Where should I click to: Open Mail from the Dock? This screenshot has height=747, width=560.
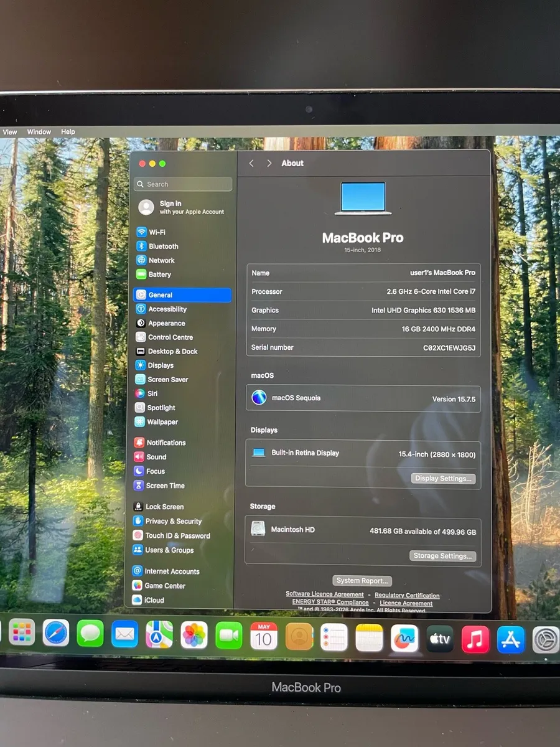click(x=124, y=635)
